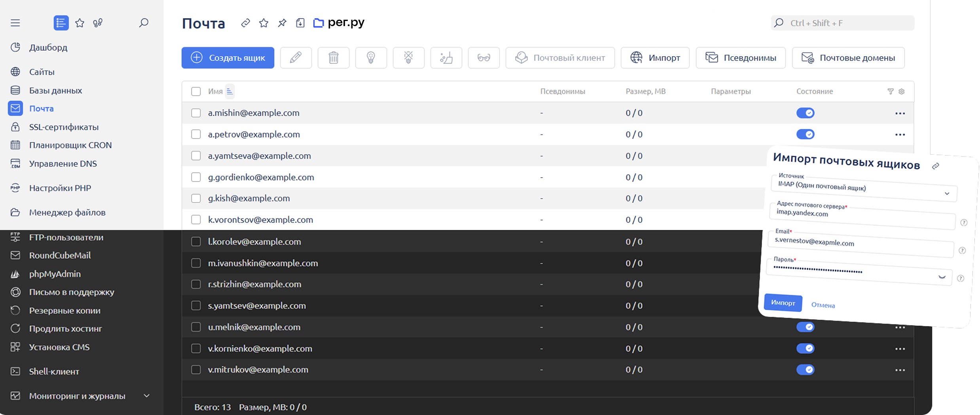Expand the Мониторинг и журналы section
This screenshot has height=415, width=980.
point(146,396)
